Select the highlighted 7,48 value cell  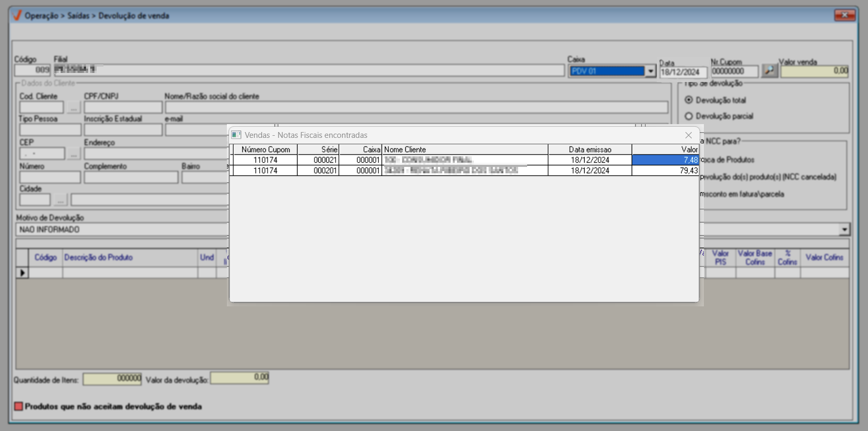(665, 160)
